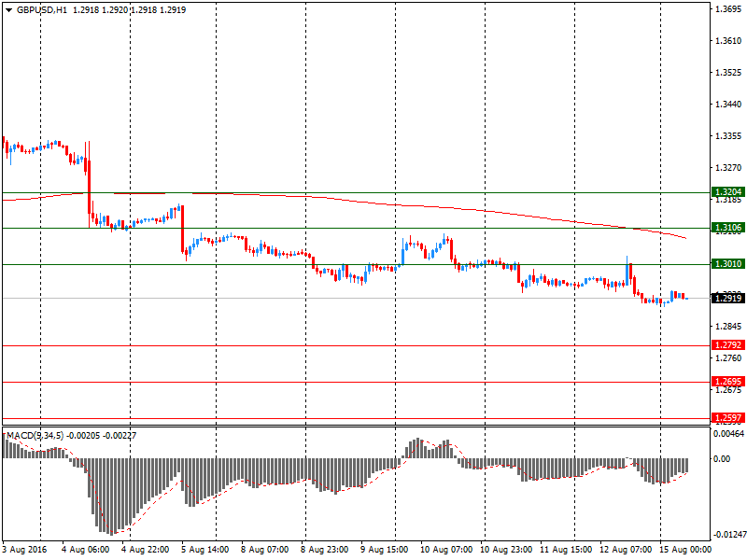Click the 4 Aug 06:00 time label
This screenshot has width=747, height=560.
coord(86,550)
